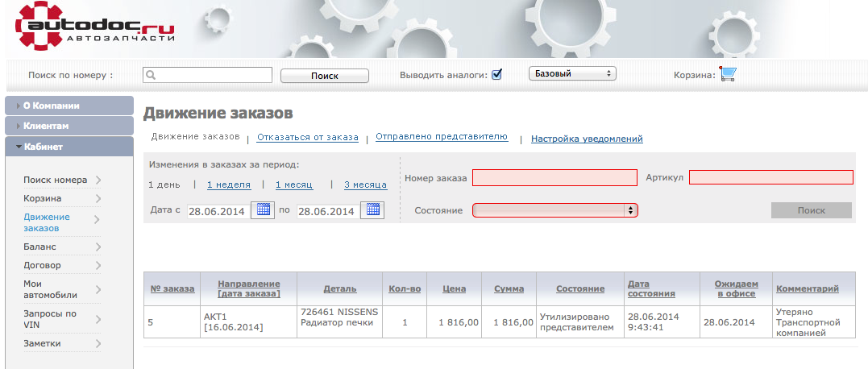The width and height of the screenshot is (868, 369).
Task: Switch to Отказаться от заказа tab
Action: (307, 138)
